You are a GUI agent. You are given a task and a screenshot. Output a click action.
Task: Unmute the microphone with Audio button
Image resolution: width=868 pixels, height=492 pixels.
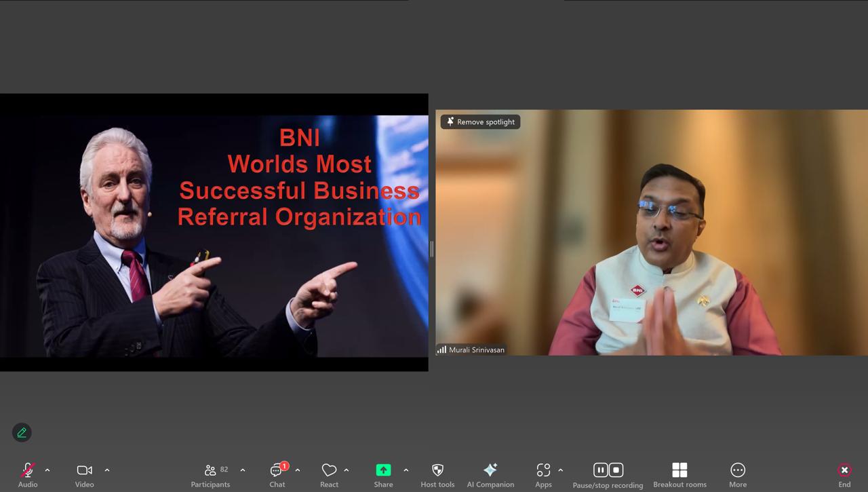point(28,475)
